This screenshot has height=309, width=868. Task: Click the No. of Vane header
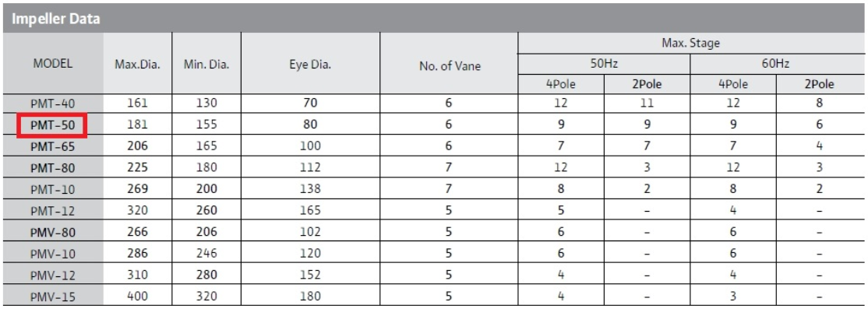448,64
